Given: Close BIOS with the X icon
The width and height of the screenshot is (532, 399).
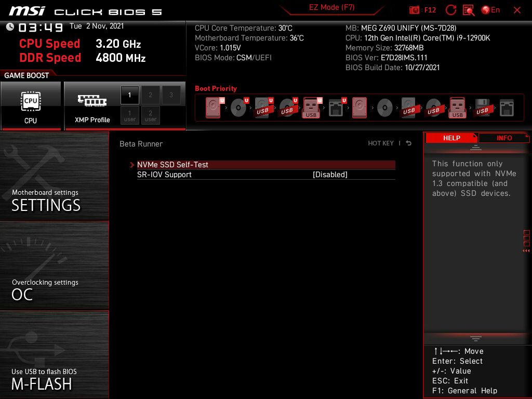Looking at the screenshot, I should pyautogui.click(x=517, y=10).
